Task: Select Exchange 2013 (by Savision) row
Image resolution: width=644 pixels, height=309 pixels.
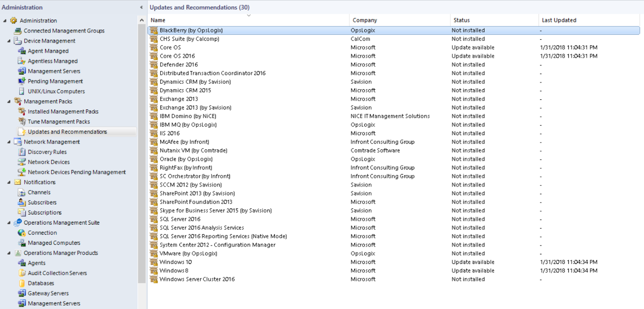Action: pyautogui.click(x=394, y=107)
